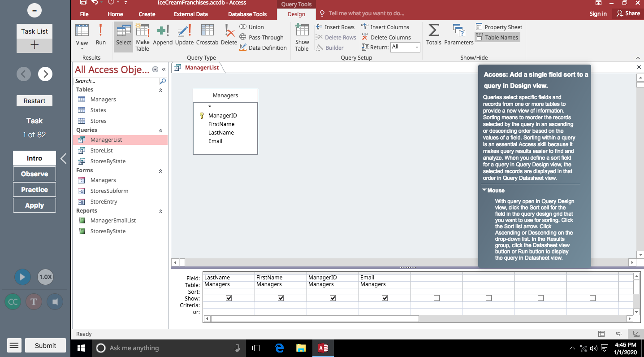Viewport: 644px width, 357px height.
Task: Select the Crosstab query type
Action: pos(207,35)
